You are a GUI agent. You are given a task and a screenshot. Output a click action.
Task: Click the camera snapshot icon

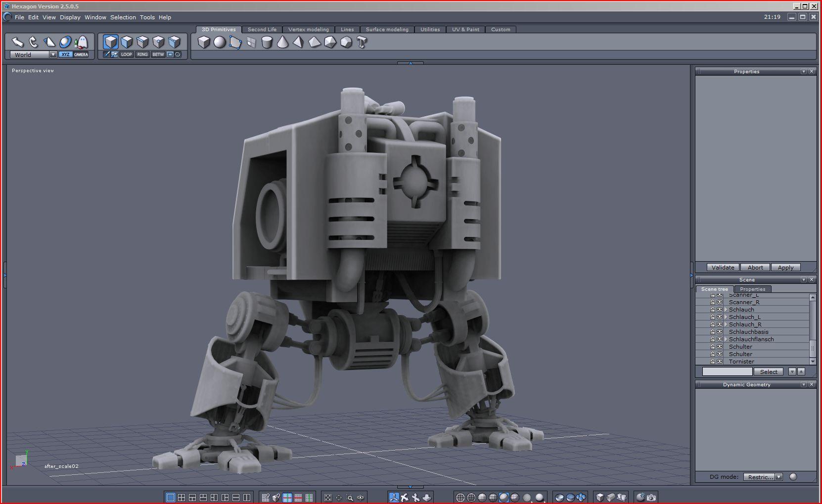click(x=651, y=498)
